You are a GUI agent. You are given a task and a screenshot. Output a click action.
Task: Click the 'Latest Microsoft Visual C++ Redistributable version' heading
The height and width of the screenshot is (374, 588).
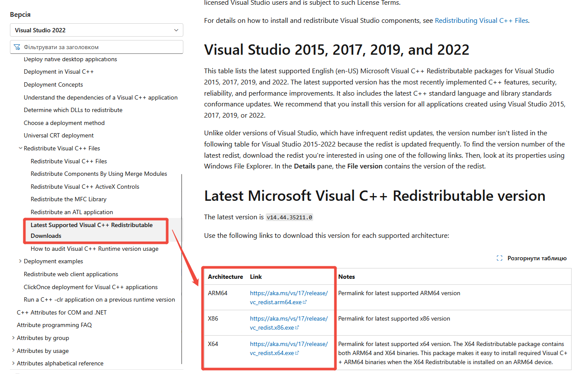374,196
